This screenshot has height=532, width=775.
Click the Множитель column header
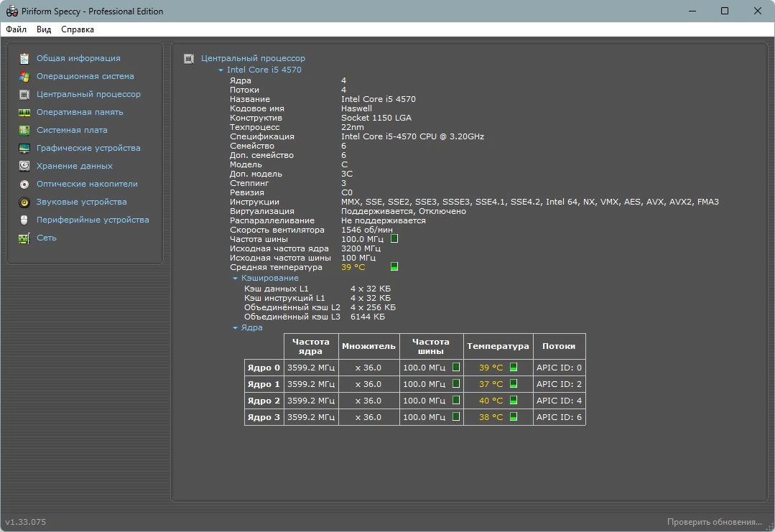368,346
